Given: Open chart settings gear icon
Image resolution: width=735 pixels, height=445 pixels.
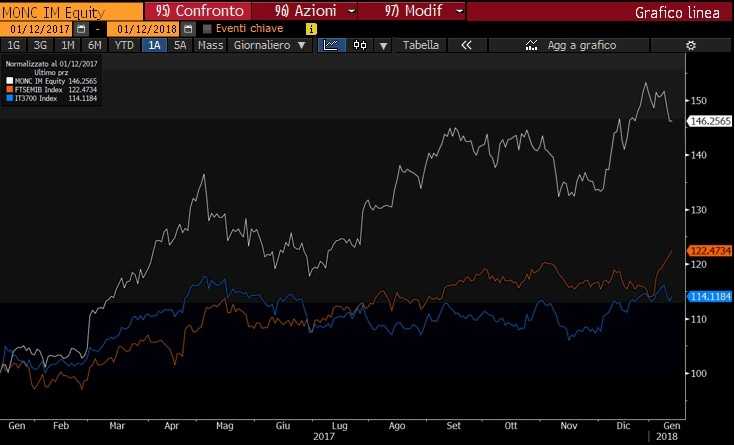Looking at the screenshot, I should 690,45.
